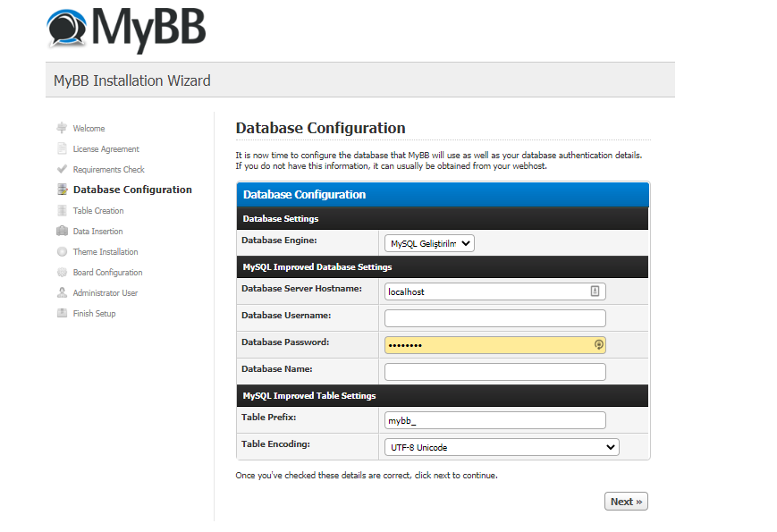Click the Table Encoding label
Viewport: 777px width, 532px height.
point(275,443)
